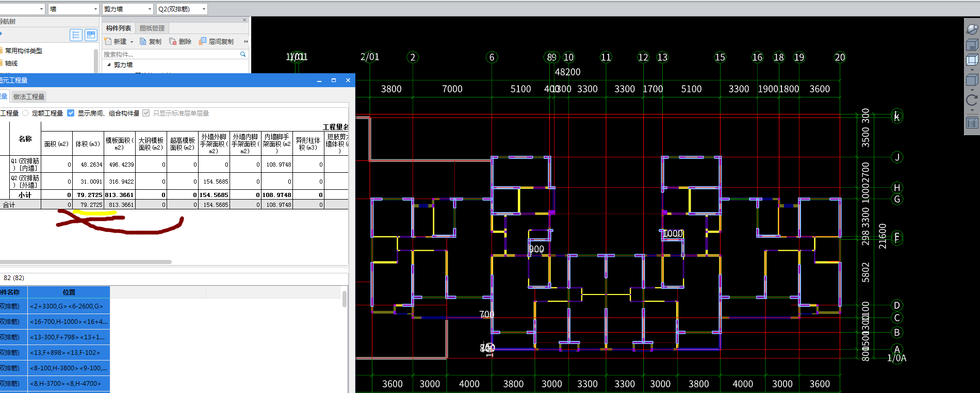
Task: Click the location list vertical scrollbar
Action: click(x=345, y=299)
